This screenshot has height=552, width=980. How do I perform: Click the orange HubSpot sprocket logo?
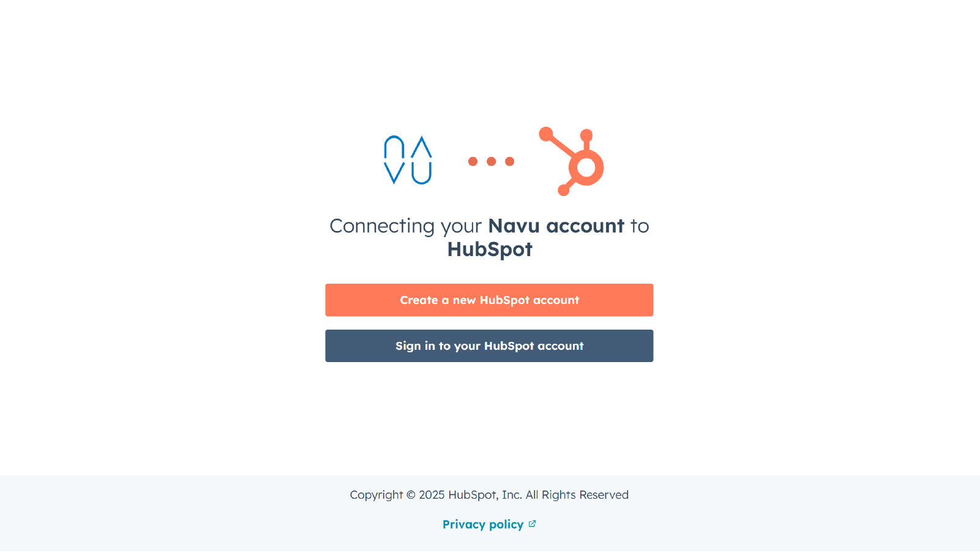[x=572, y=161]
